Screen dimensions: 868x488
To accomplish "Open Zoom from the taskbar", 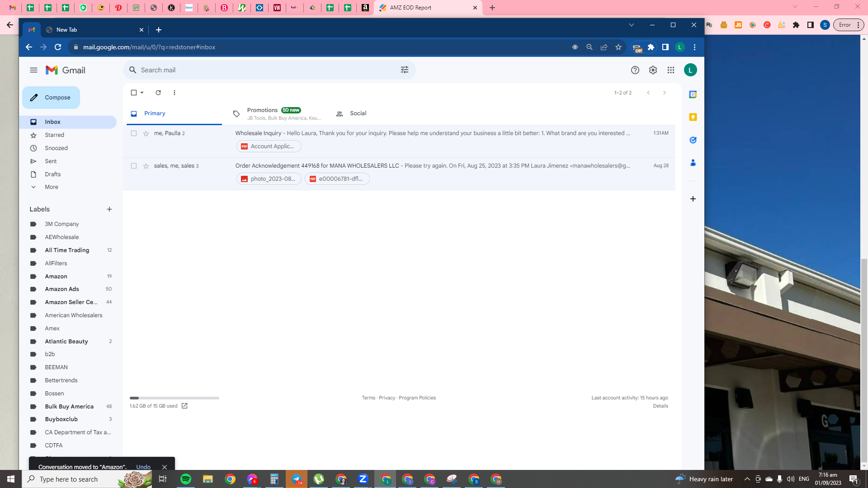I will pyautogui.click(x=363, y=479).
